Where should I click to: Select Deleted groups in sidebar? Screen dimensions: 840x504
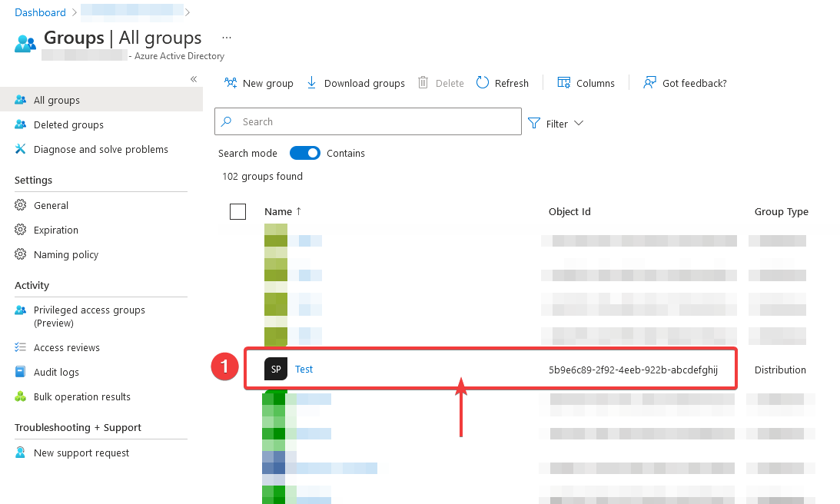point(68,124)
